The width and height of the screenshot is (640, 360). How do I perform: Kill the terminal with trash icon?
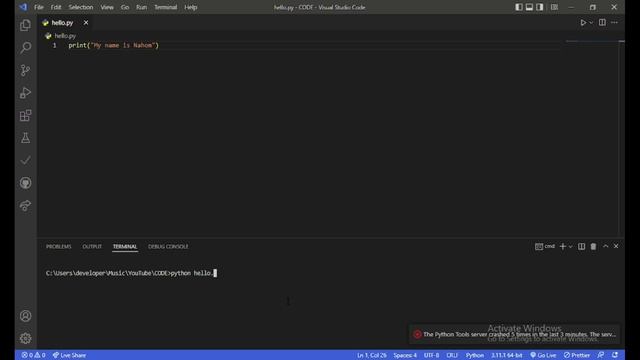593,247
